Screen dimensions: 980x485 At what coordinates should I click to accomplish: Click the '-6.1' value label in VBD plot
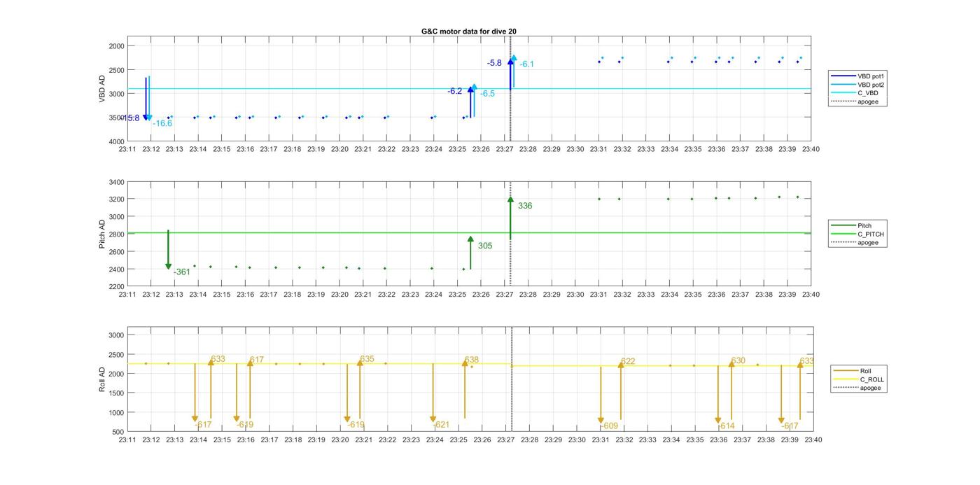coord(526,64)
